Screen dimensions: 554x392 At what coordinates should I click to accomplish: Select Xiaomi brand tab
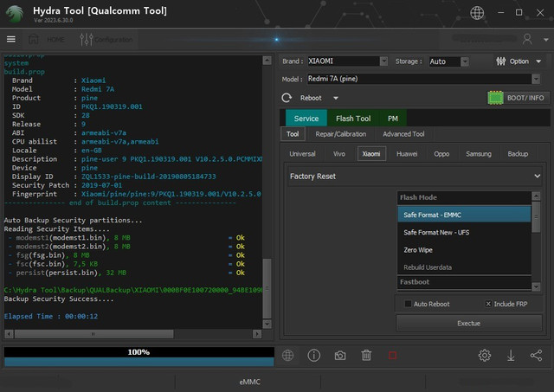[371, 154]
